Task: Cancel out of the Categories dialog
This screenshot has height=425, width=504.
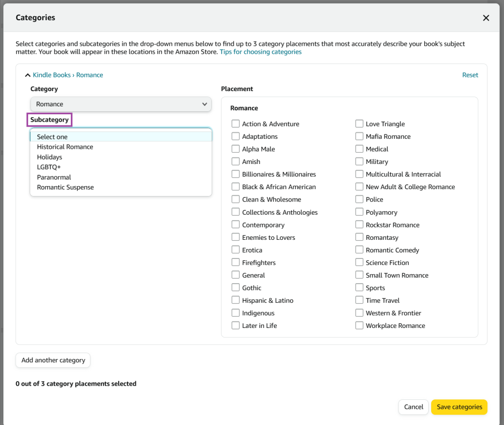Action: click(413, 407)
